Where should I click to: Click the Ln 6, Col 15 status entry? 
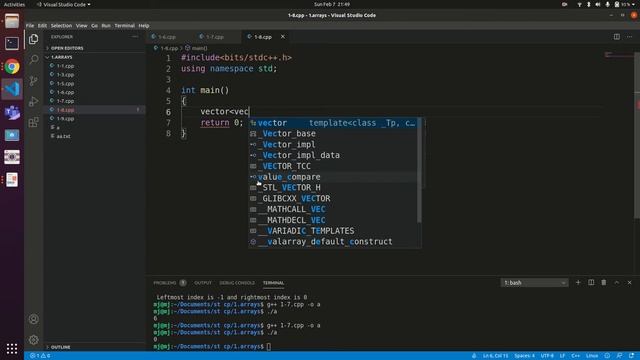[x=496, y=356]
